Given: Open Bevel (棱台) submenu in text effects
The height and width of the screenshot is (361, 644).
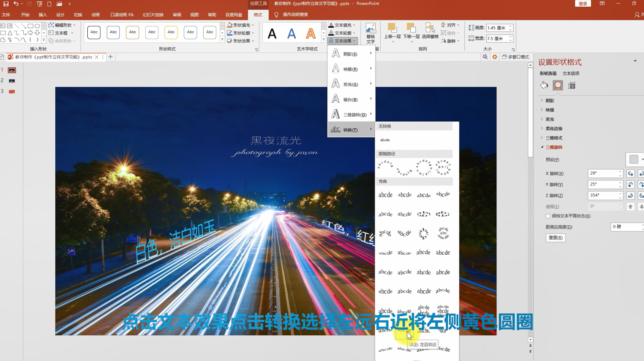Looking at the screenshot, I should [351, 99].
